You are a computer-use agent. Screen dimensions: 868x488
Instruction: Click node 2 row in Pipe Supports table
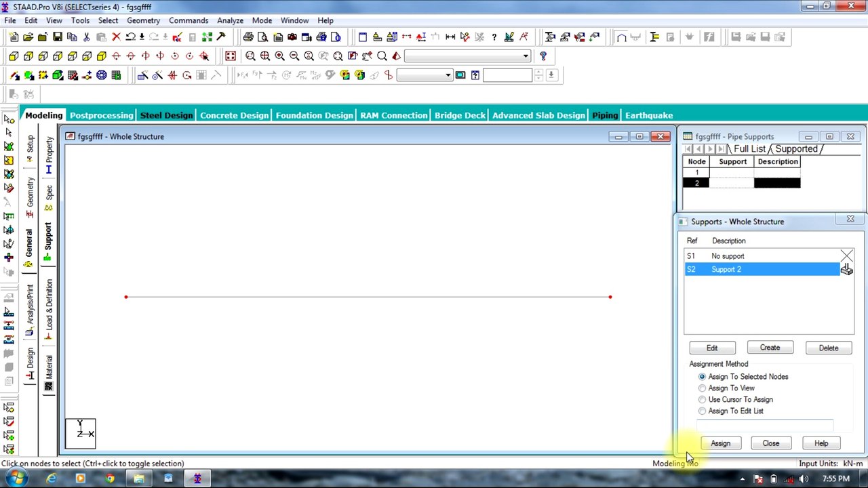click(741, 183)
